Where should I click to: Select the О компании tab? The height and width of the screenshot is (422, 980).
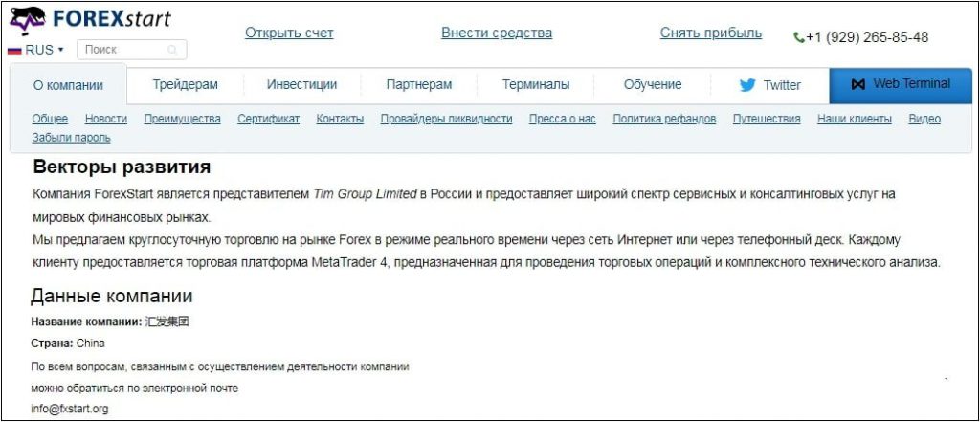click(69, 85)
